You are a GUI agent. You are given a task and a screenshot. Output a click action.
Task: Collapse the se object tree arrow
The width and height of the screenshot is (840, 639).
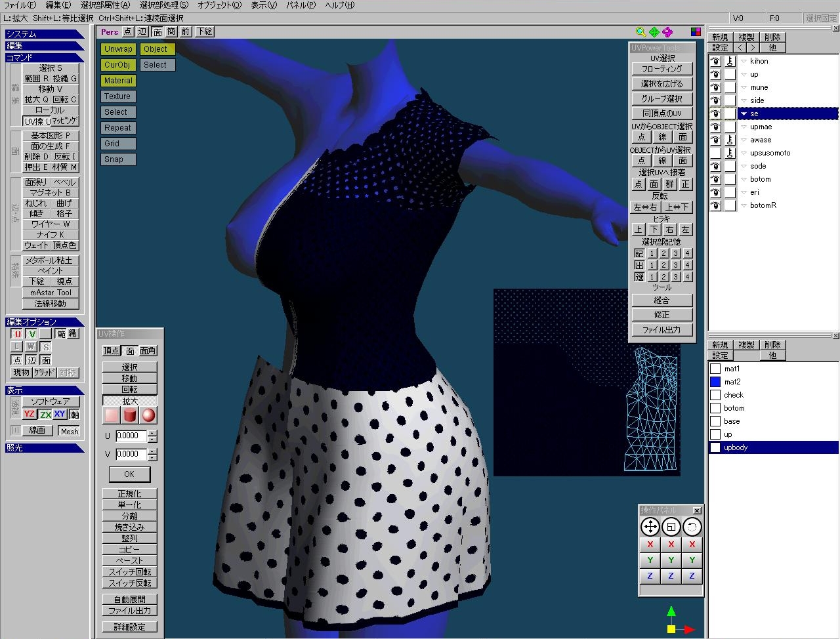click(744, 113)
